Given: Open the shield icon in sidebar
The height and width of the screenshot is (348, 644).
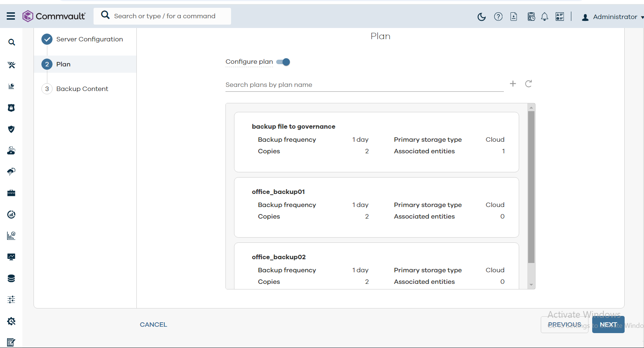Looking at the screenshot, I should point(11,129).
